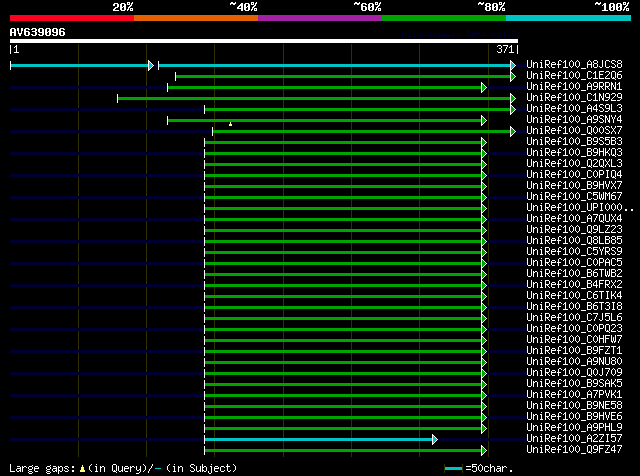Click the orange ~40% legend segment
The width and height of the screenshot is (640, 476).
196,18
